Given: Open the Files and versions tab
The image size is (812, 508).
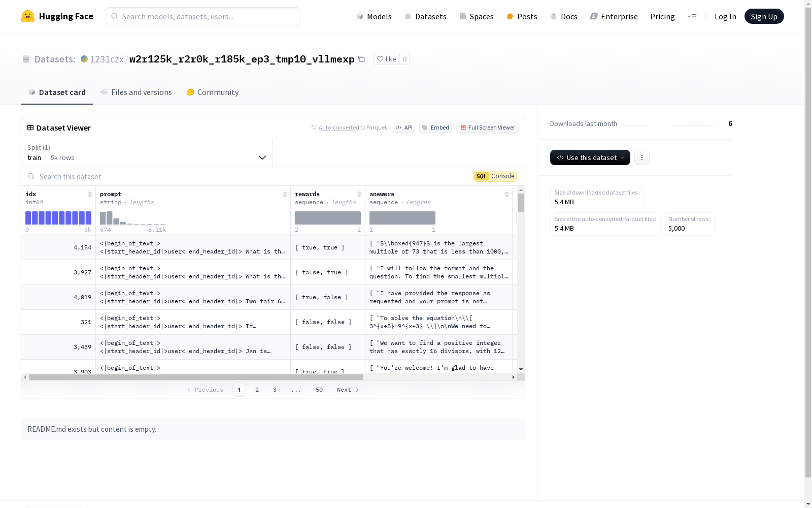Looking at the screenshot, I should 136,92.
